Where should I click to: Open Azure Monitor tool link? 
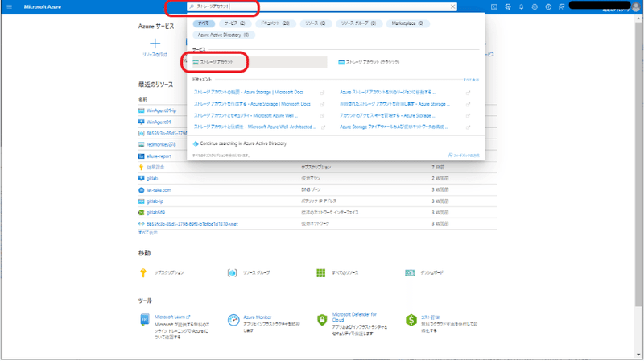coord(257,317)
